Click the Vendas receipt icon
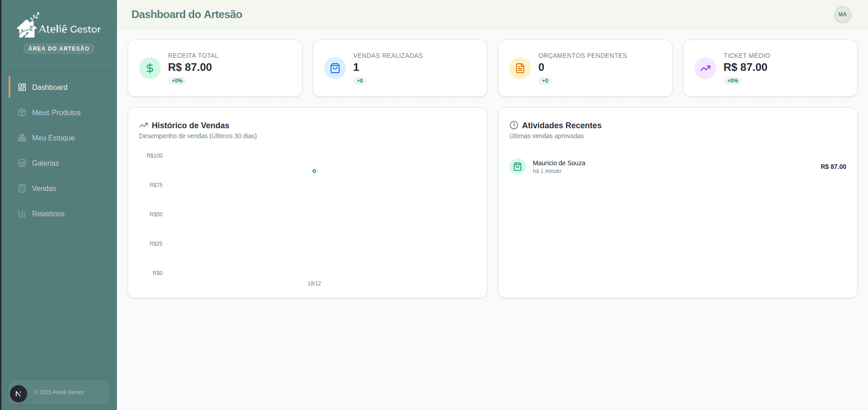This screenshot has height=410, width=868. [x=22, y=188]
